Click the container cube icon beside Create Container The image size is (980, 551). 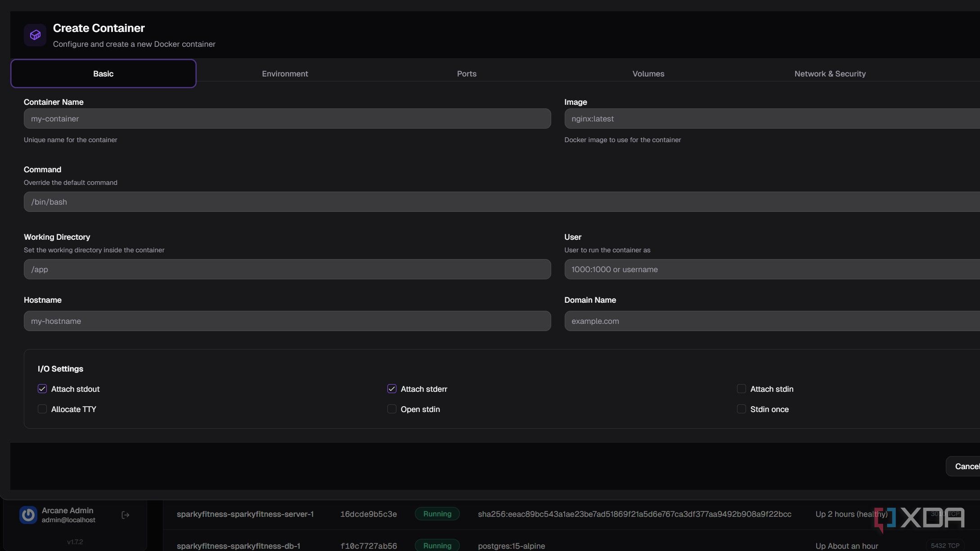click(35, 35)
